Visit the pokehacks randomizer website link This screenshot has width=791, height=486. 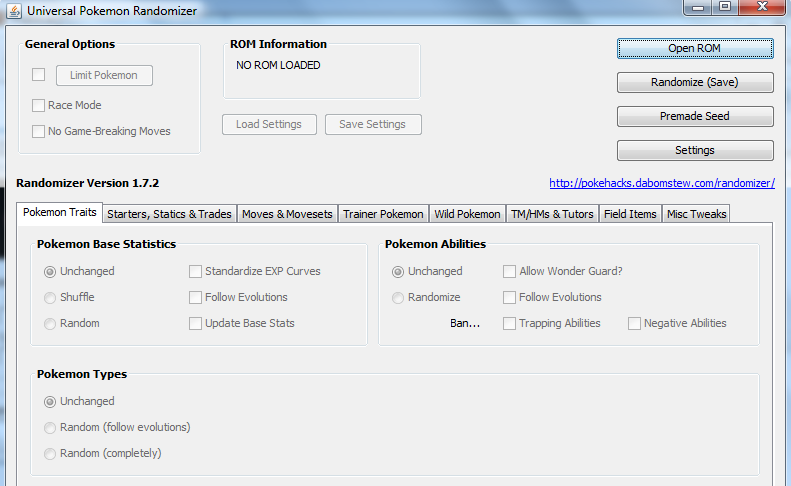pos(661,184)
